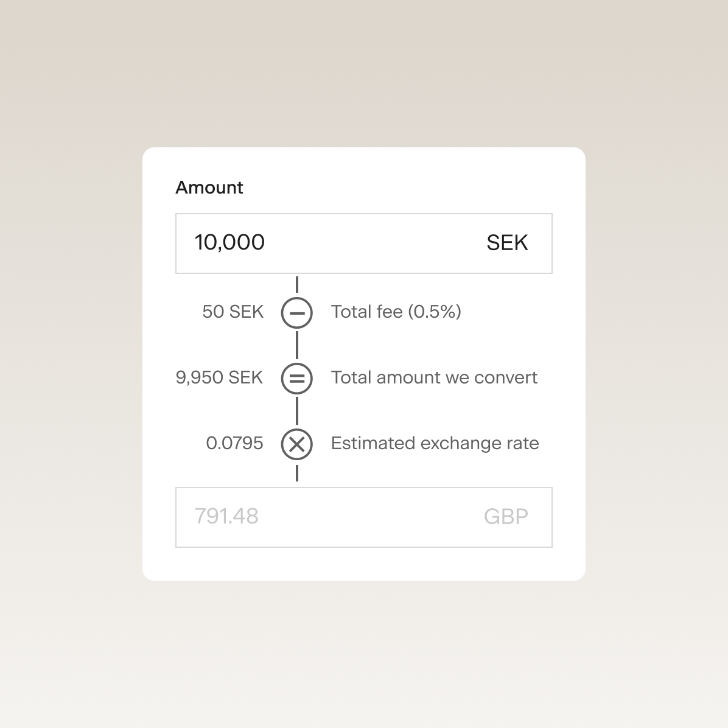Click the equals icon beside converted amount
This screenshot has width=728, height=728.
tap(297, 378)
